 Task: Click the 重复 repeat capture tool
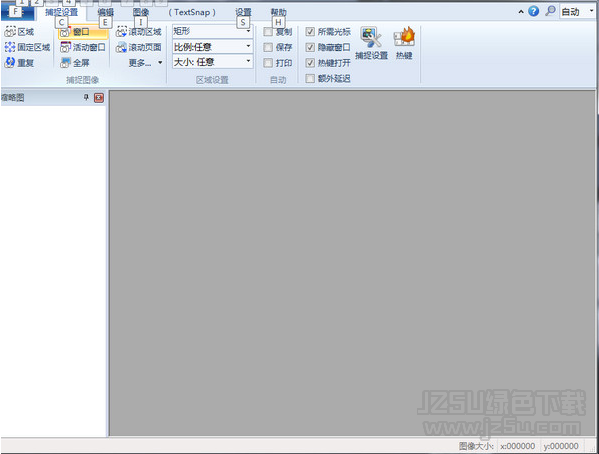[x=19, y=63]
